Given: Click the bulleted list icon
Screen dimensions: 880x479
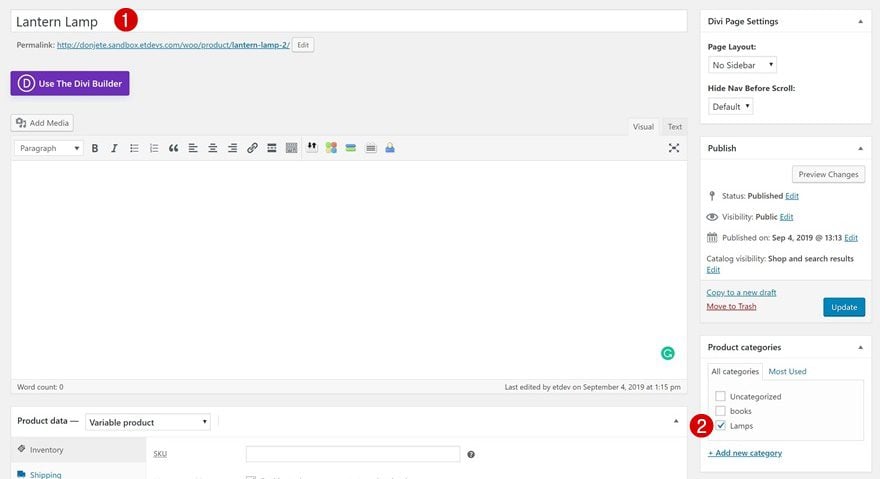Looking at the screenshot, I should pyautogui.click(x=134, y=148).
